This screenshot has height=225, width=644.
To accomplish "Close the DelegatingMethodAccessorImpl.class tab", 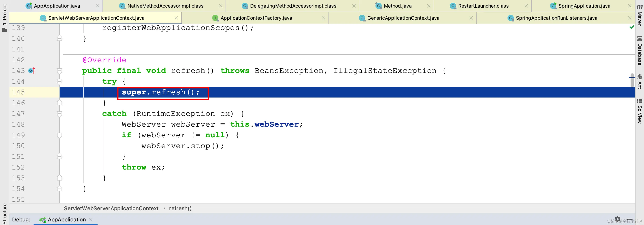I will (x=354, y=6).
